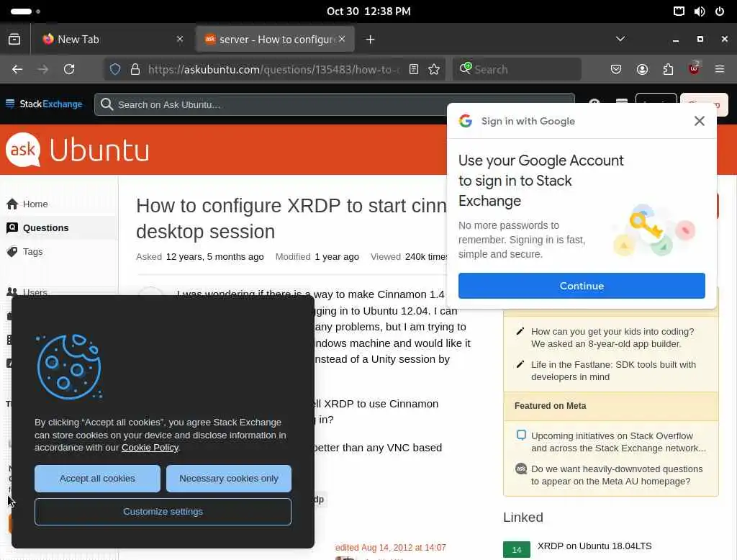Click the uBlock extension shield icon
Viewport: 737px width, 560px height.
694,68
